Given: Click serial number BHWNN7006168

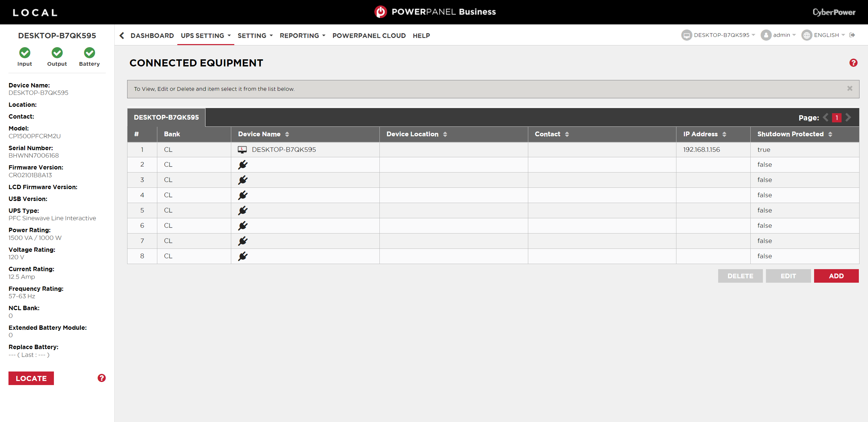Looking at the screenshot, I should [x=34, y=156].
